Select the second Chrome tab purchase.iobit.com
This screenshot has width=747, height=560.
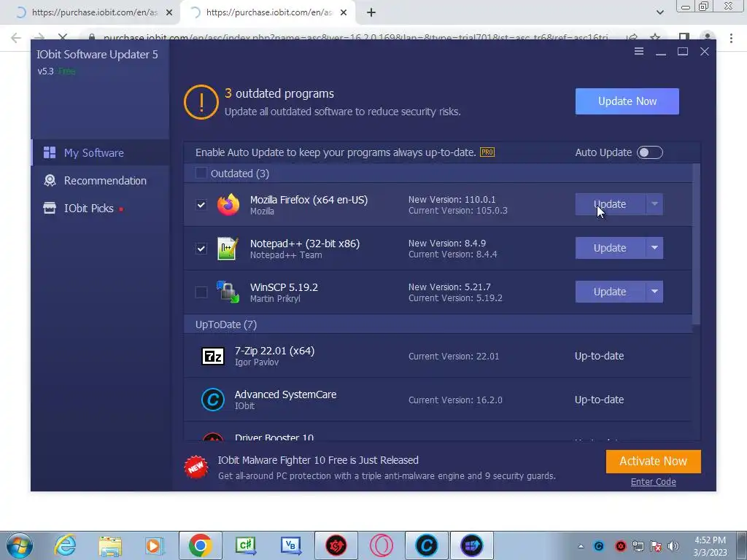(268, 12)
